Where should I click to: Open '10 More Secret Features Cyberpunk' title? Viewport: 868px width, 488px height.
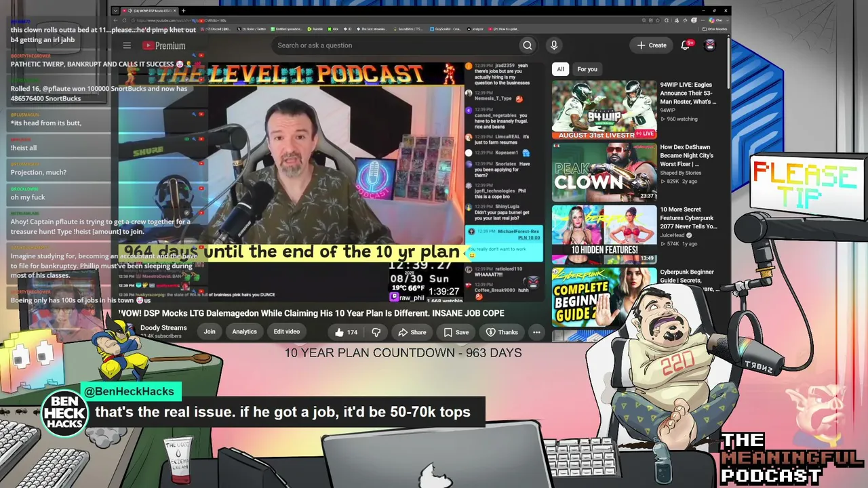point(688,218)
